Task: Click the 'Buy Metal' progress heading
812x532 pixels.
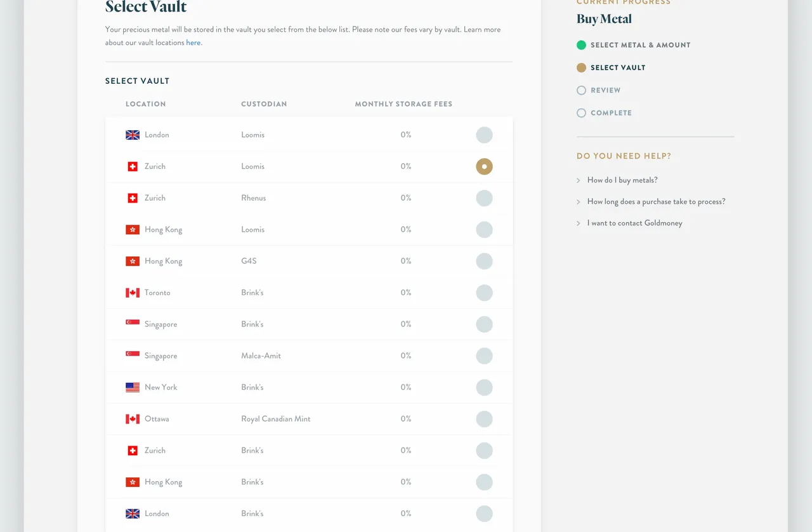Action: (604, 19)
